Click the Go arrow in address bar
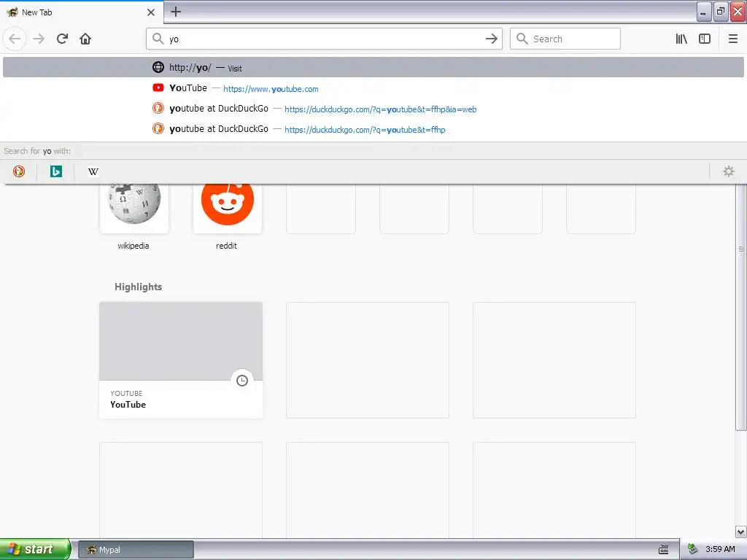Screen dimensions: 747x560 (x=491, y=39)
